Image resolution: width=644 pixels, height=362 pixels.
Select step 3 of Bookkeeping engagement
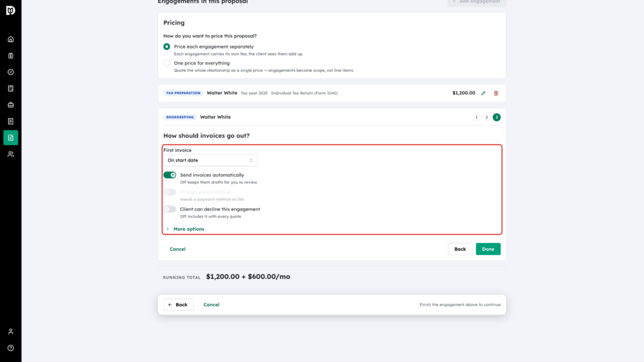pyautogui.click(x=497, y=118)
